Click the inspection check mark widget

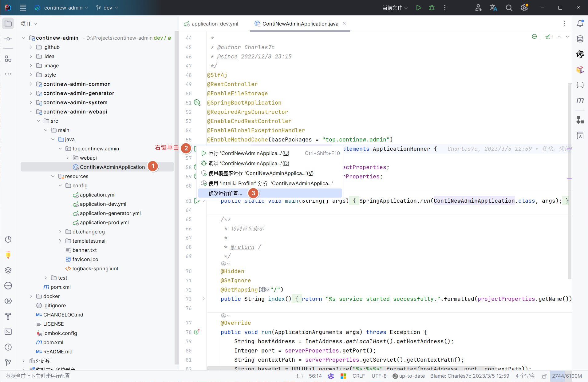coord(549,37)
